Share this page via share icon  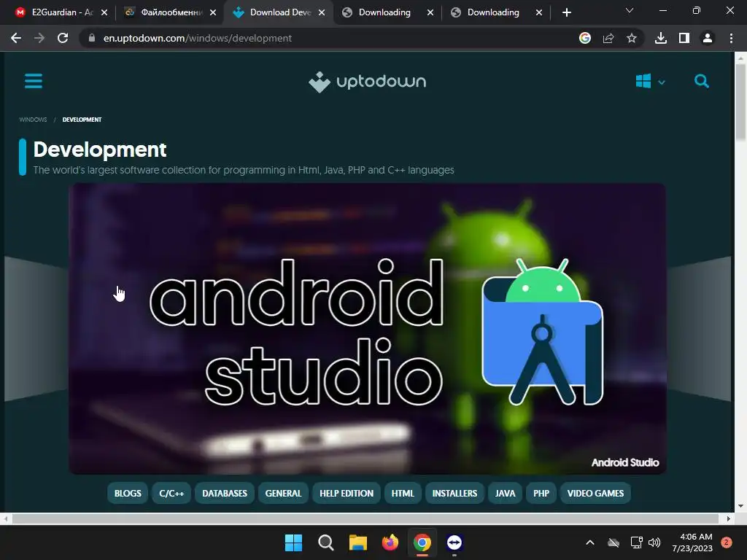[x=608, y=38]
